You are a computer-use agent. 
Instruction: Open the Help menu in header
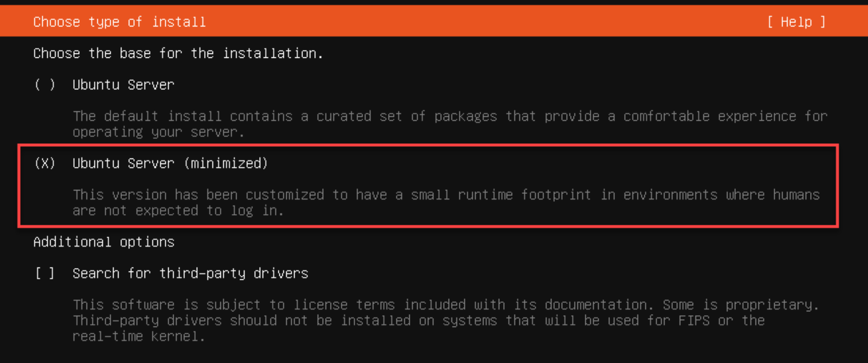pos(796,22)
